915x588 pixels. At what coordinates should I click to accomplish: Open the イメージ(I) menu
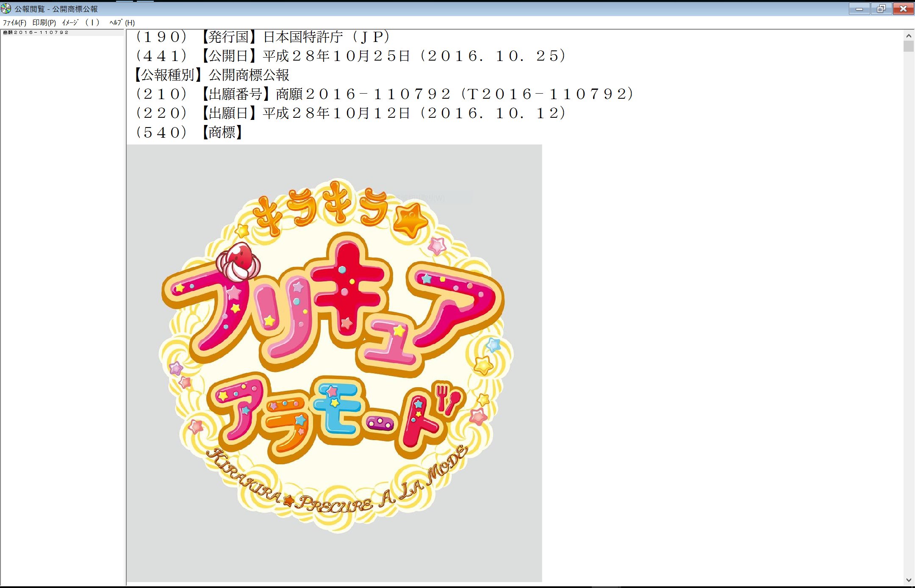pos(81,22)
